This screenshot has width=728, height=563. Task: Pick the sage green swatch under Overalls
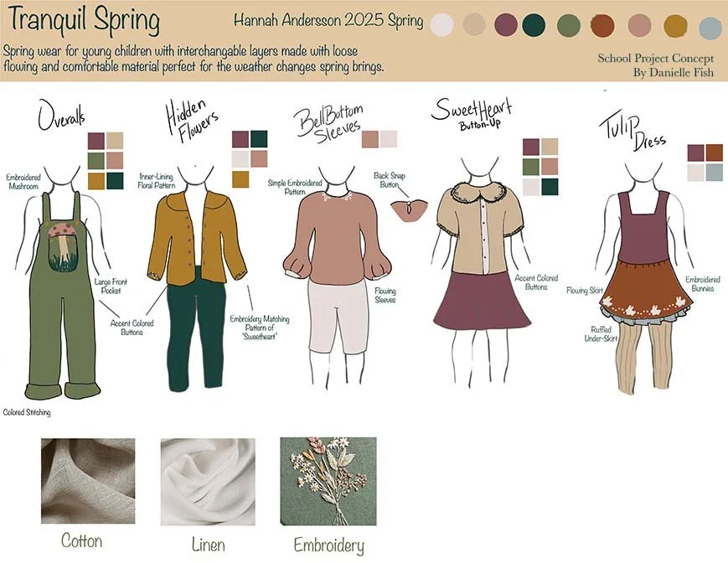point(96,161)
